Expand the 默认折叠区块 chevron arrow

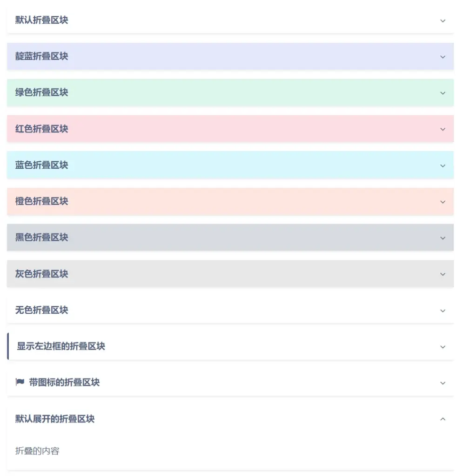pyautogui.click(x=443, y=20)
